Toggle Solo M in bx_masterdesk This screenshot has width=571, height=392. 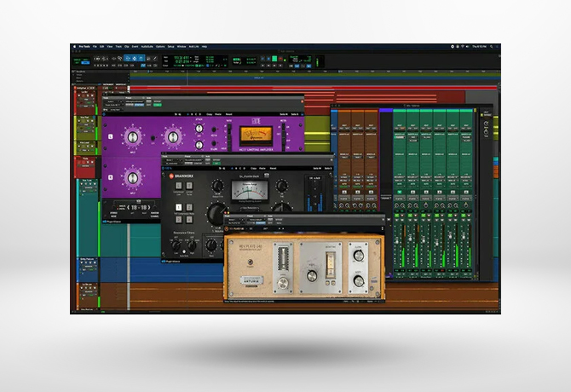317,169
